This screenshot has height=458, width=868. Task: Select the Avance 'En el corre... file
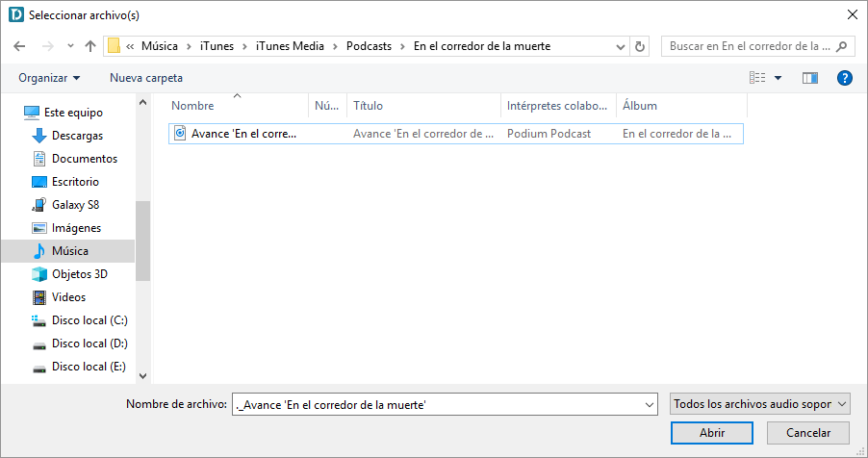[x=455, y=134]
